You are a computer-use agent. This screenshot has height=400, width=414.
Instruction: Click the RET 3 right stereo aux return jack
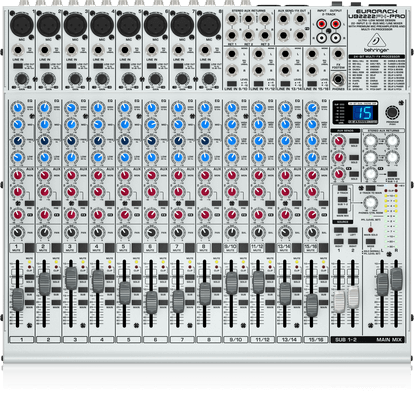click(x=265, y=35)
